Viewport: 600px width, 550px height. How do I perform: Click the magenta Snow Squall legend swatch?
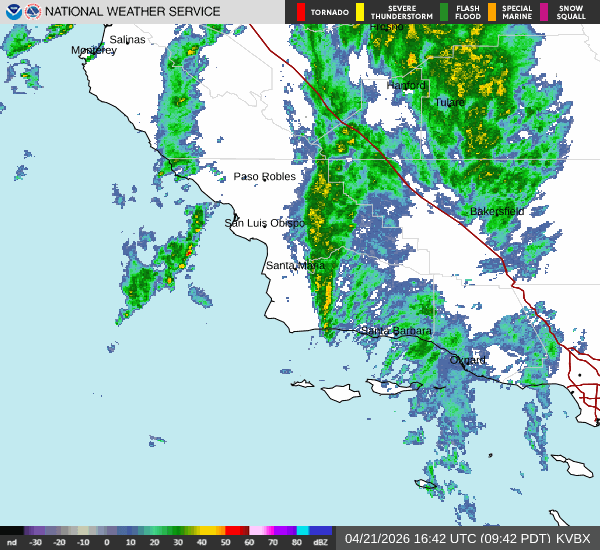point(544,12)
